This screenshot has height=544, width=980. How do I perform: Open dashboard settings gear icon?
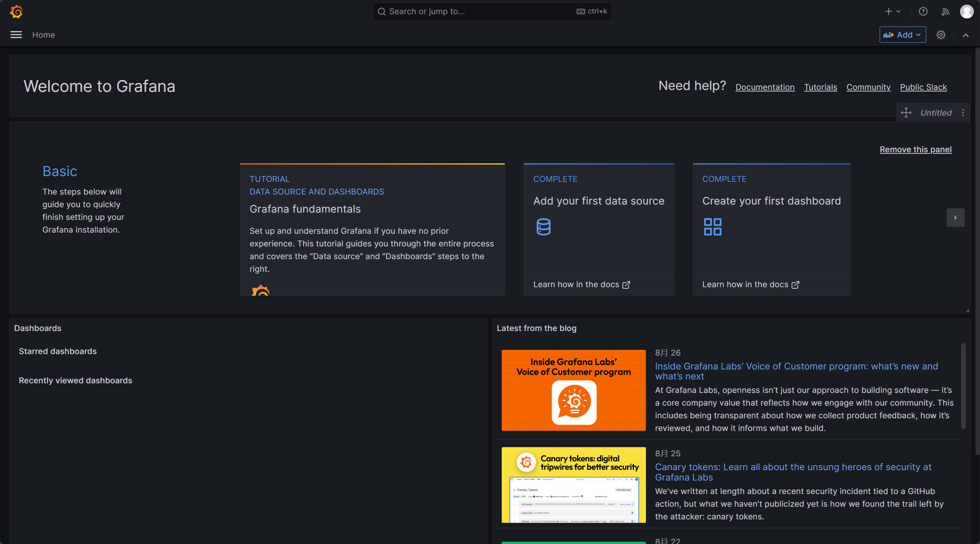(x=941, y=35)
